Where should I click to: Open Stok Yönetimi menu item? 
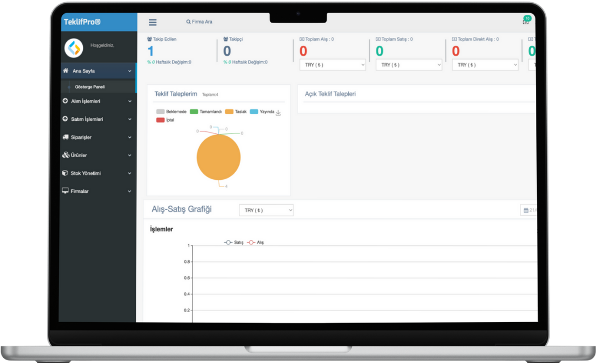click(x=98, y=173)
